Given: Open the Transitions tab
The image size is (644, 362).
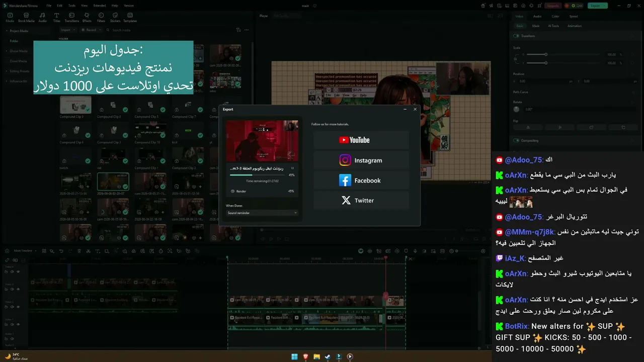Looking at the screenshot, I should click(x=72, y=18).
